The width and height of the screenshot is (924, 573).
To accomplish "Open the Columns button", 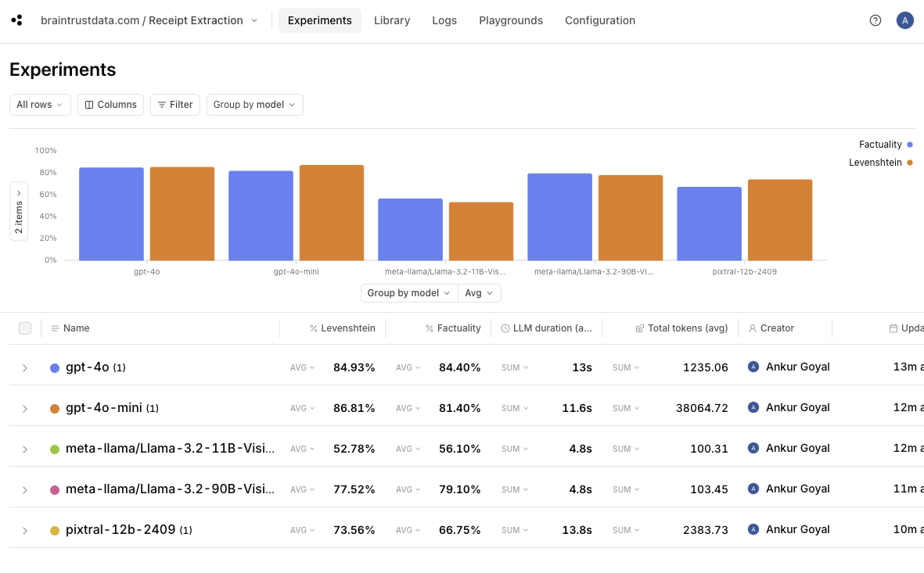I will pos(111,105).
